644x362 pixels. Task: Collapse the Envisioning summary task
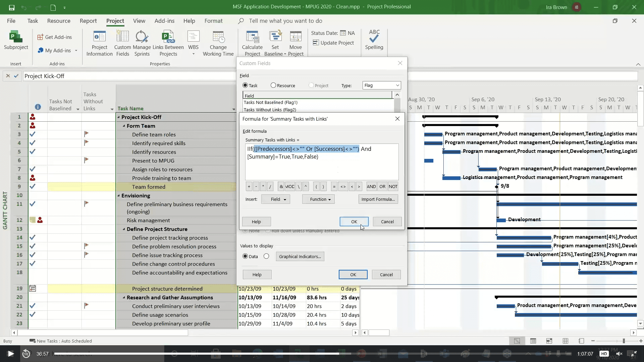click(x=118, y=195)
